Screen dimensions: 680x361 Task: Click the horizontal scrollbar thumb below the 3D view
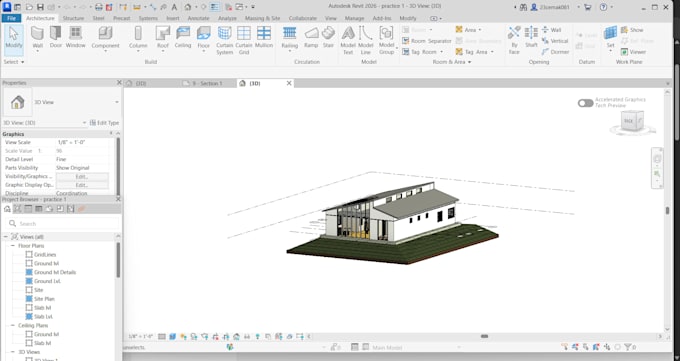point(484,336)
